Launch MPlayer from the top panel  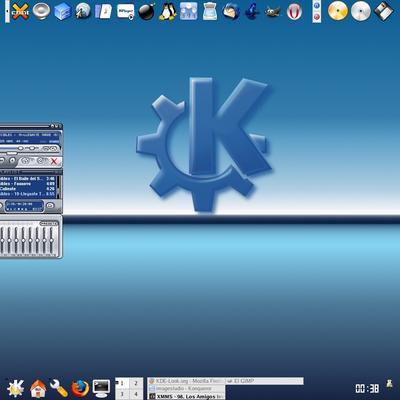(x=125, y=11)
